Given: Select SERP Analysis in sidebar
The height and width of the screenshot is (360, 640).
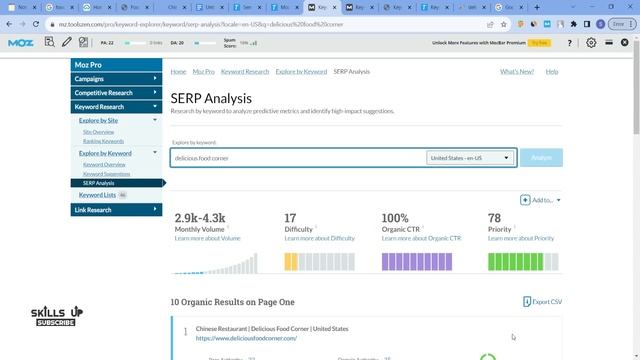Looking at the screenshot, I should tap(116, 183).
